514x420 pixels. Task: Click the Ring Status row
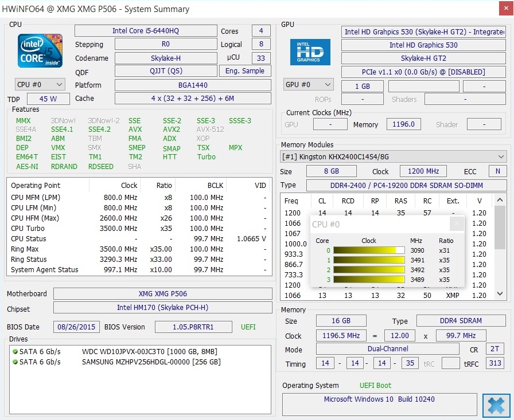tap(139, 259)
